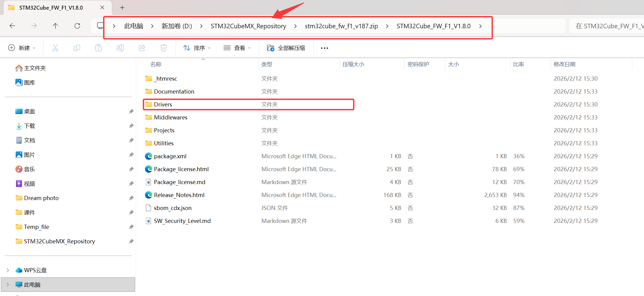Click STM32CubeMX_Repository breadcrumb
Screen dimensions: 644x296
pyautogui.click(x=248, y=26)
